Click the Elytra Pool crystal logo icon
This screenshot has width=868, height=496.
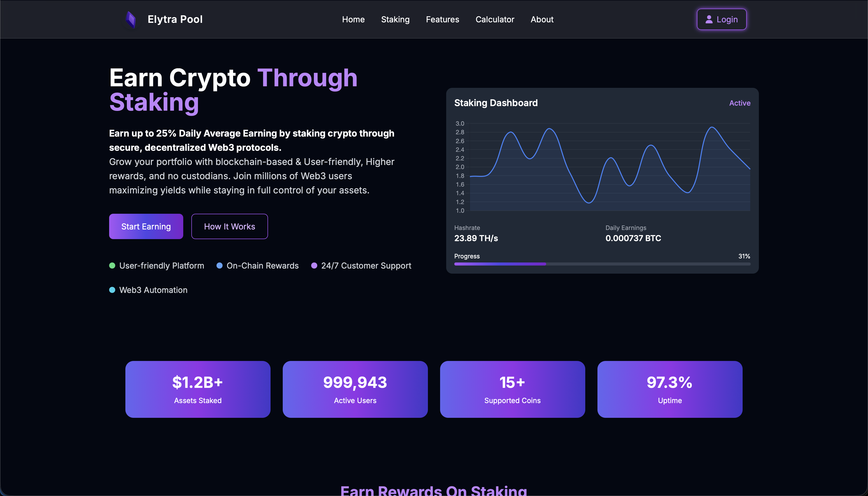pyautogui.click(x=131, y=19)
